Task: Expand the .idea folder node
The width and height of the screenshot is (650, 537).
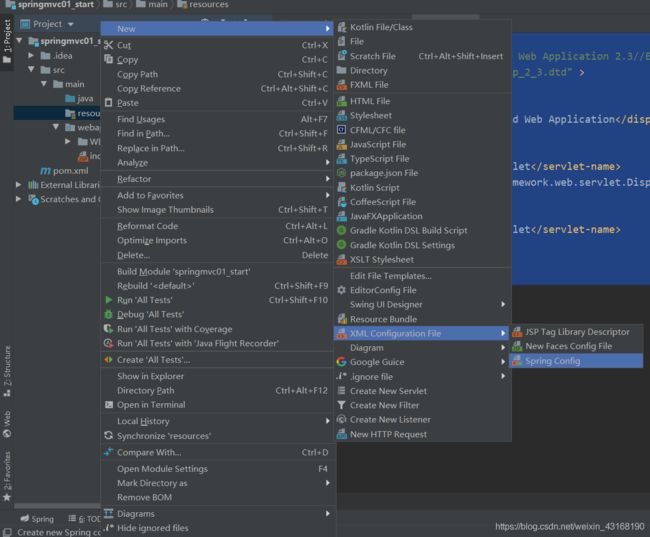Action: 31,55
